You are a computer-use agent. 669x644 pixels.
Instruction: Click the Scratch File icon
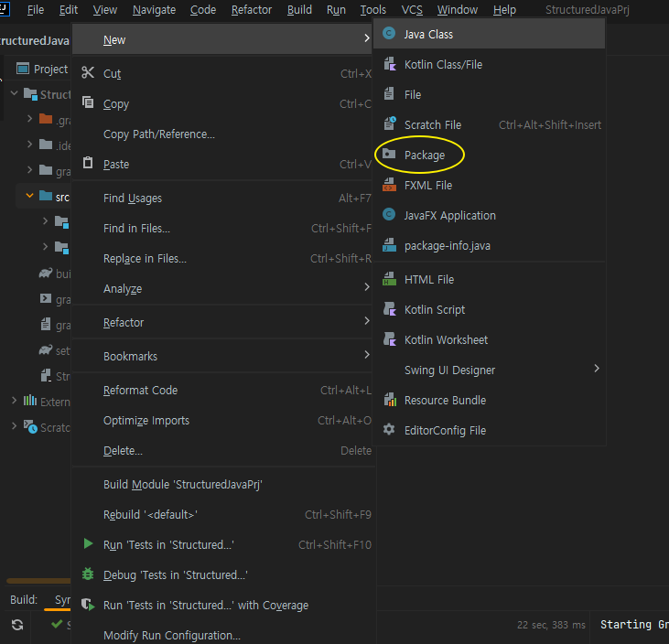tap(390, 123)
